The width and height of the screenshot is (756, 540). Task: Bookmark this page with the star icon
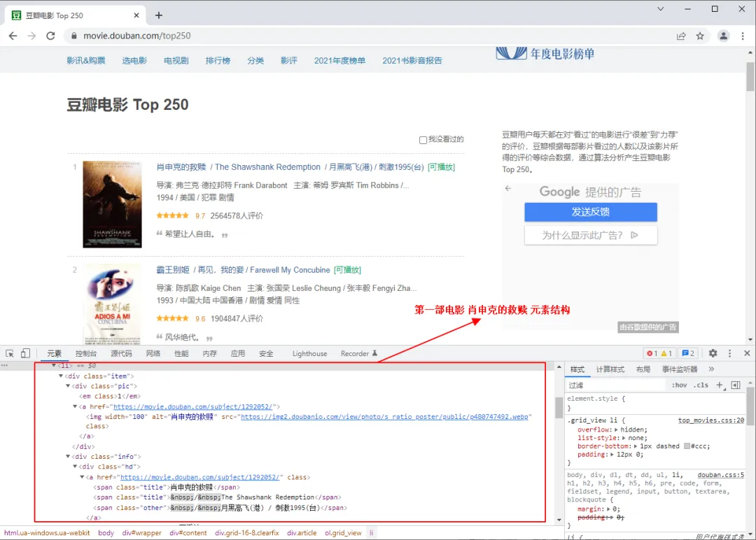click(700, 36)
